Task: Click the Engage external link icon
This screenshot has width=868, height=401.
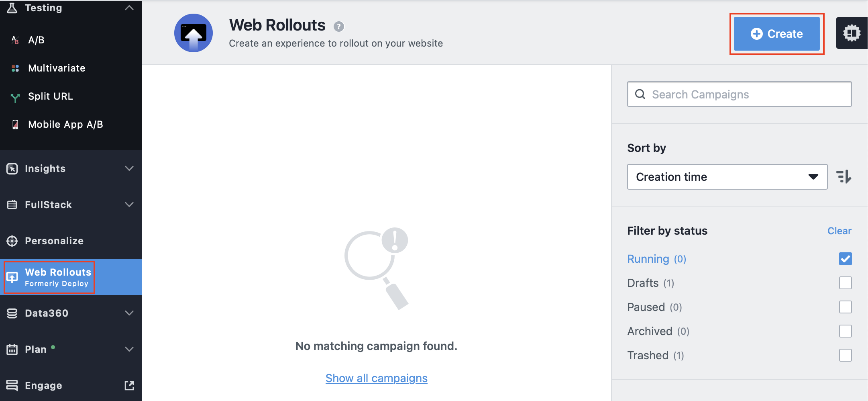Action: coord(129,386)
